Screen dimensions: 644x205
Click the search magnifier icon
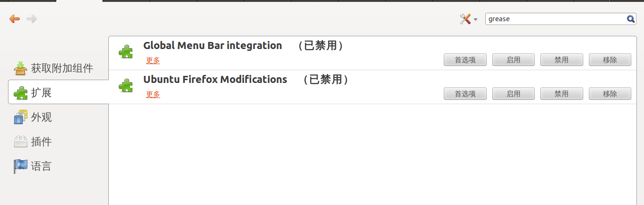point(631,19)
